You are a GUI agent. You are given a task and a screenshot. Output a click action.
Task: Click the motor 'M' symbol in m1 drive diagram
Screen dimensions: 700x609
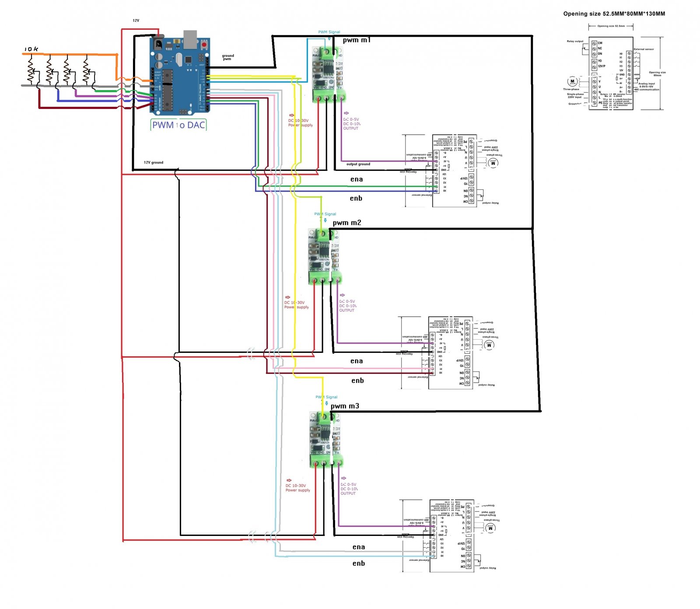pos(493,163)
